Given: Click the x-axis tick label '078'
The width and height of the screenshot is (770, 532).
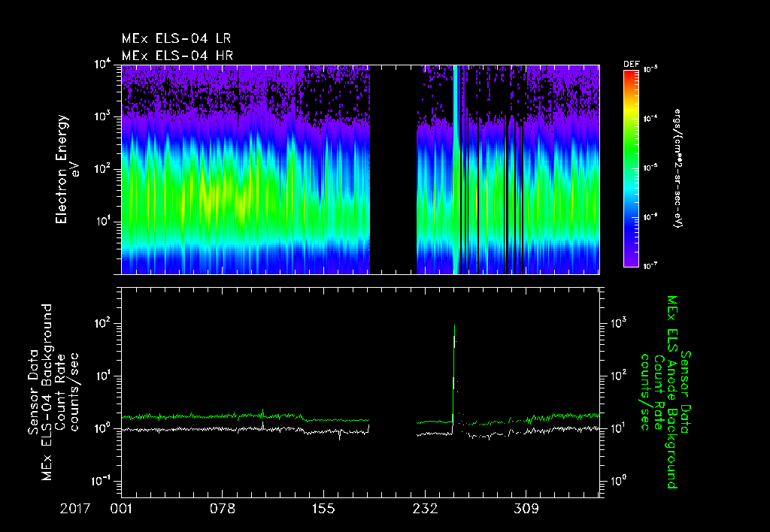Looking at the screenshot, I should tap(223, 509).
